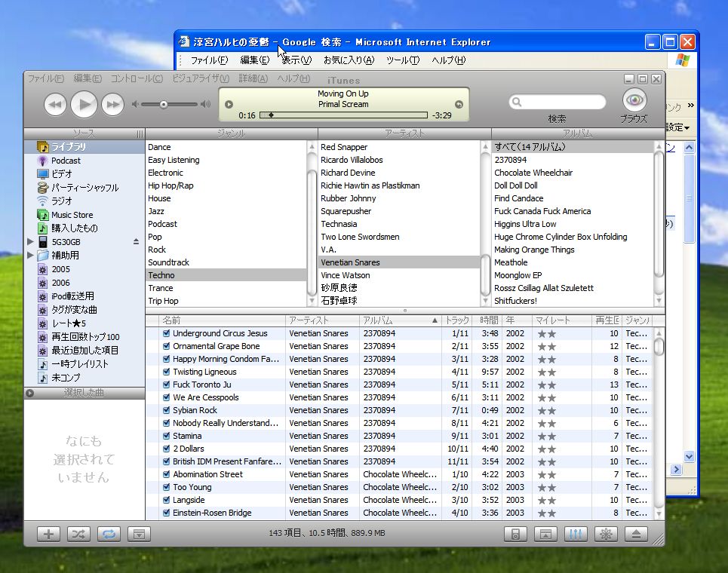Select the Chocolate Wheelchair album
This screenshot has width=728, height=573.
573,173
